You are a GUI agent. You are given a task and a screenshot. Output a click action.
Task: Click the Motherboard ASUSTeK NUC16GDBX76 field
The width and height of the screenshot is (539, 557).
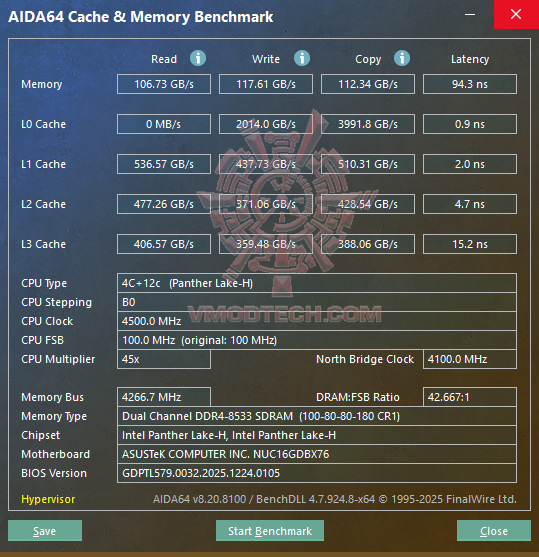point(317,454)
